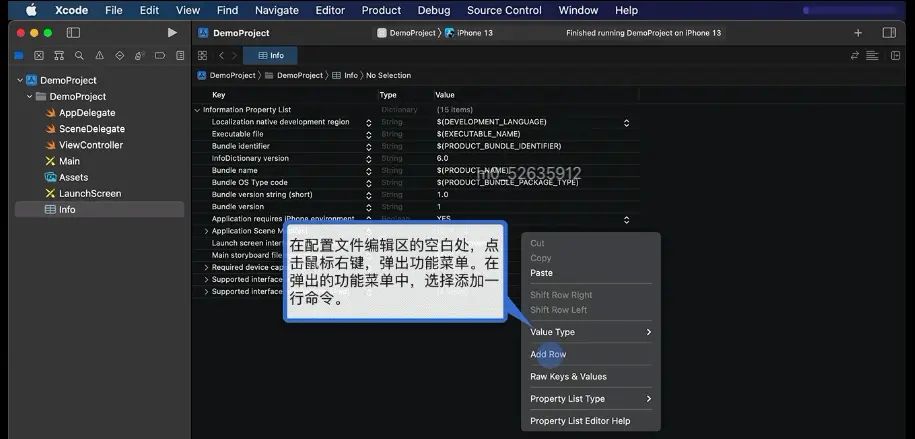This screenshot has height=439, width=915.
Task: Open the Product menu
Action: point(381,10)
